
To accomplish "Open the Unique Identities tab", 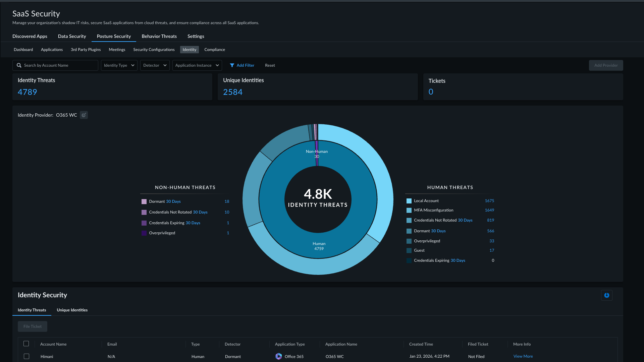I will (72, 310).
